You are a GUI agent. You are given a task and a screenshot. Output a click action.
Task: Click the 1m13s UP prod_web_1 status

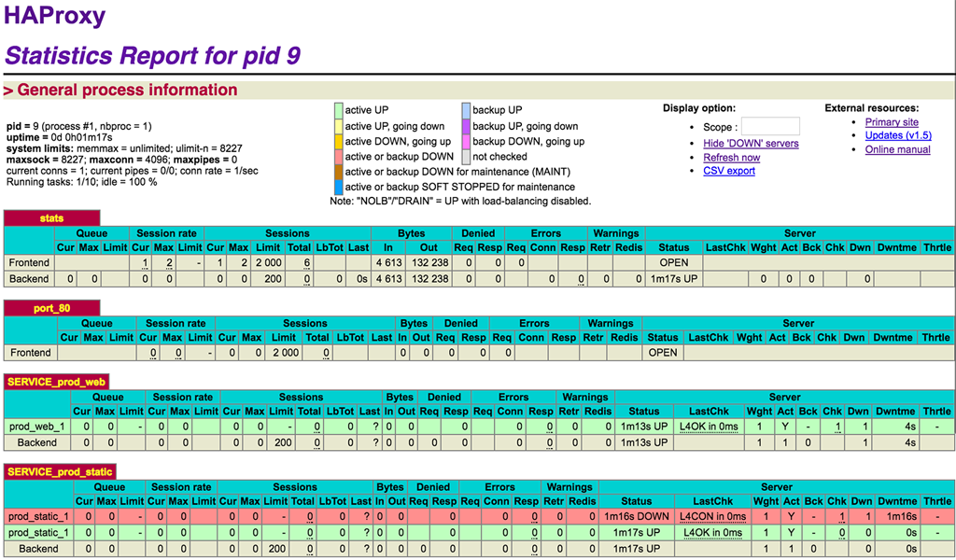tap(644, 427)
